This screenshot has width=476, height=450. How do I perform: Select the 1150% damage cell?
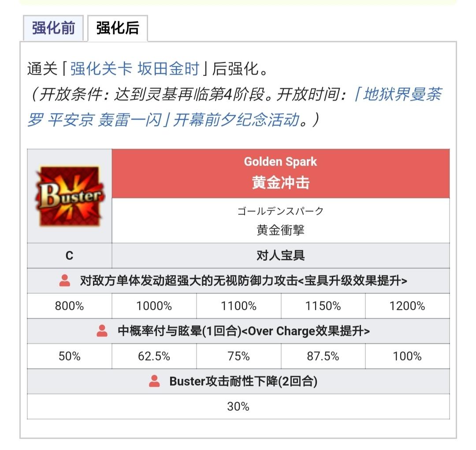[323, 306]
